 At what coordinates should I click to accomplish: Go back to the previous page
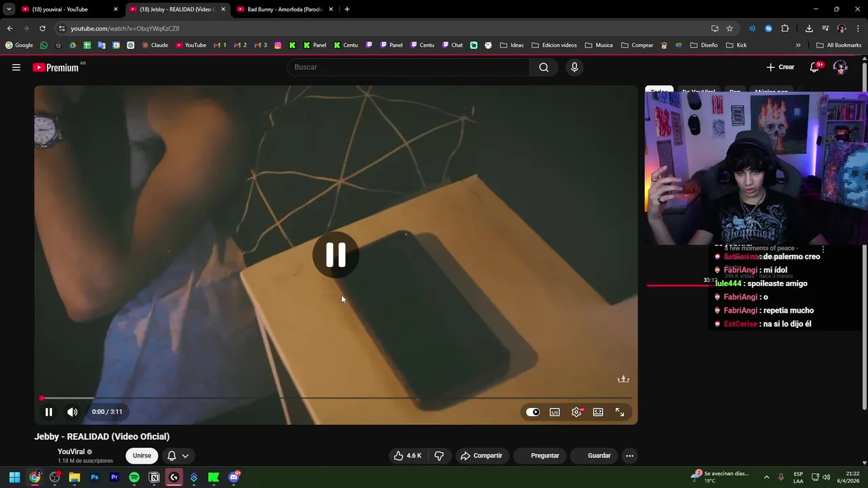point(9,28)
